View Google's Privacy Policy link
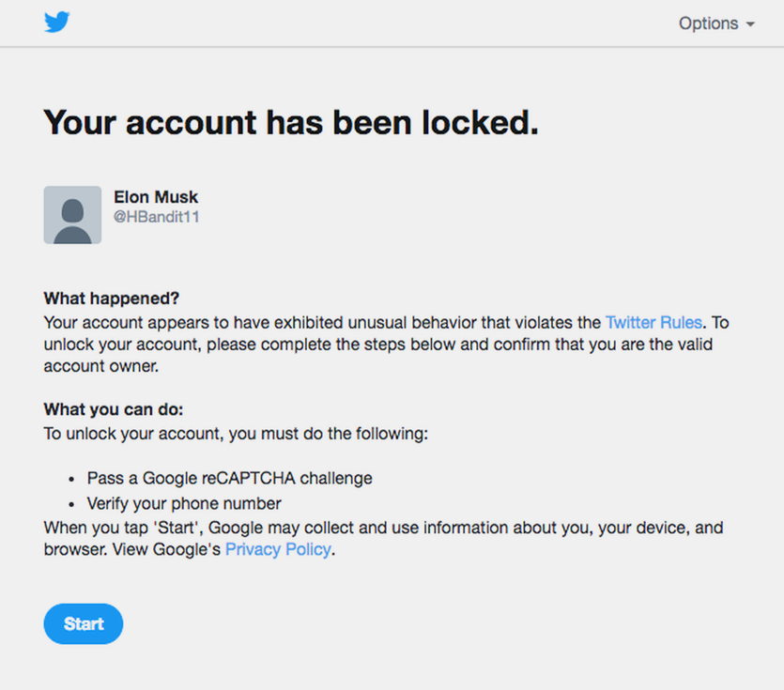784x690 pixels. tap(278, 550)
